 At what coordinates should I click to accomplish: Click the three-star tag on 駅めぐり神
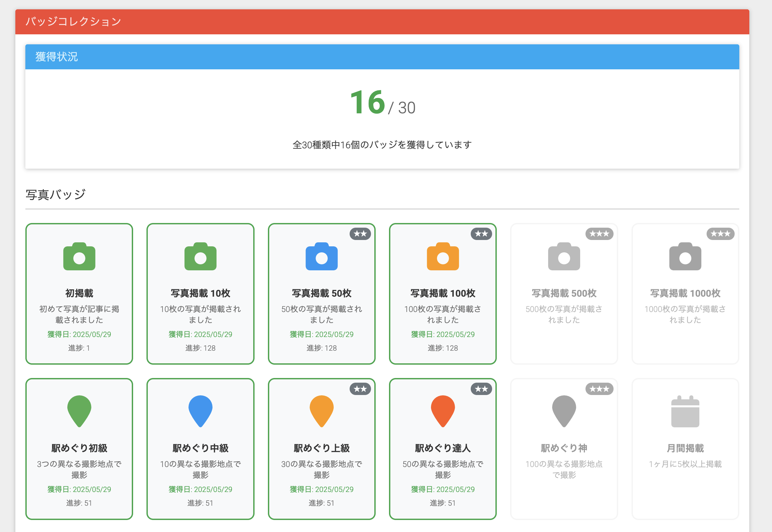tap(599, 389)
